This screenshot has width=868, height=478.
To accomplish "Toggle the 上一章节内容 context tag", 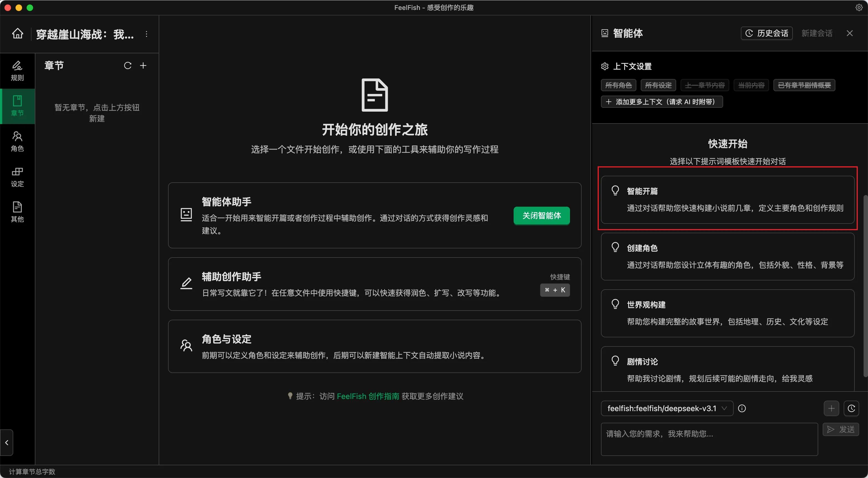I will (x=705, y=85).
